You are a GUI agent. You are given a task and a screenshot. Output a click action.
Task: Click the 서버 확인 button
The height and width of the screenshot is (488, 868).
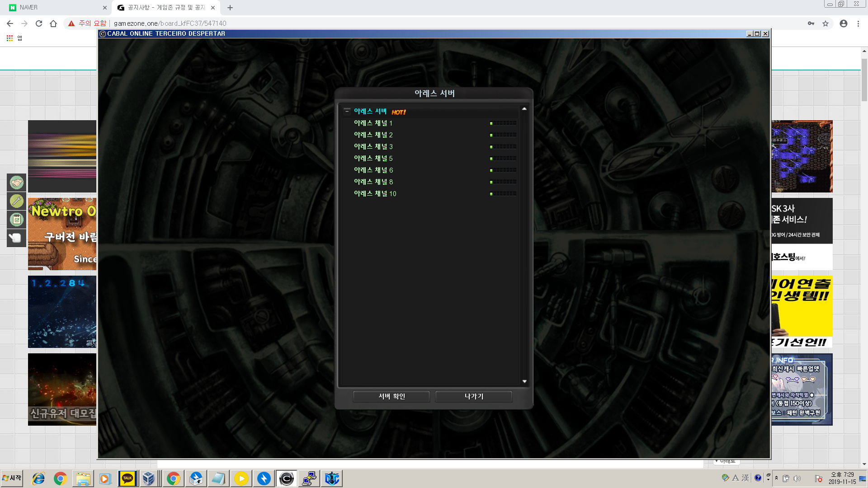(x=392, y=396)
